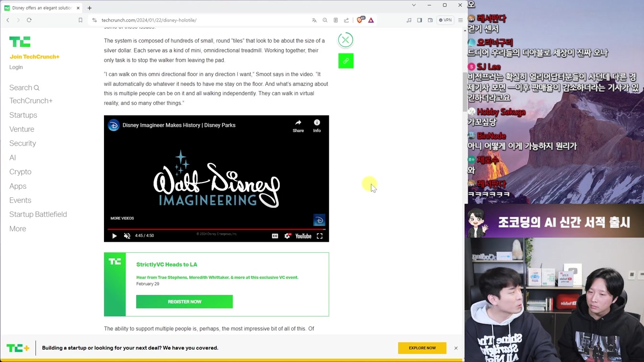Click the REGISTER NOW button
This screenshot has height=362, width=644.
[x=184, y=302]
